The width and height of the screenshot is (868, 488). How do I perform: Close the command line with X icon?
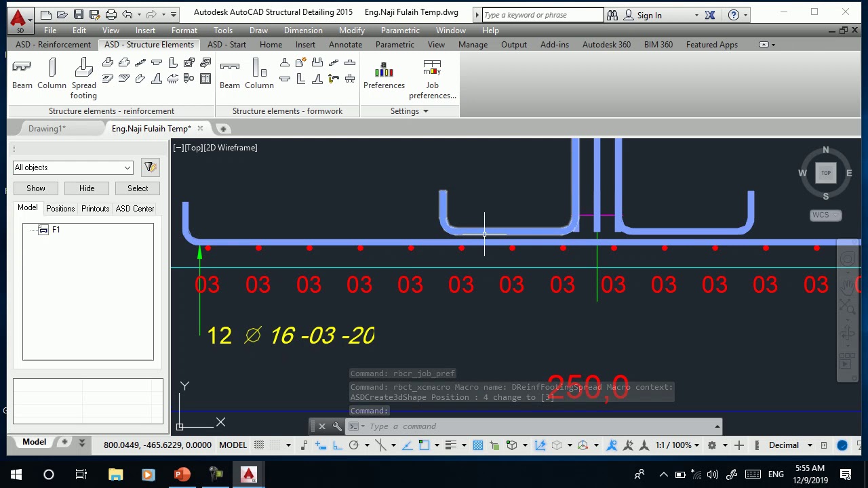pyautogui.click(x=322, y=426)
